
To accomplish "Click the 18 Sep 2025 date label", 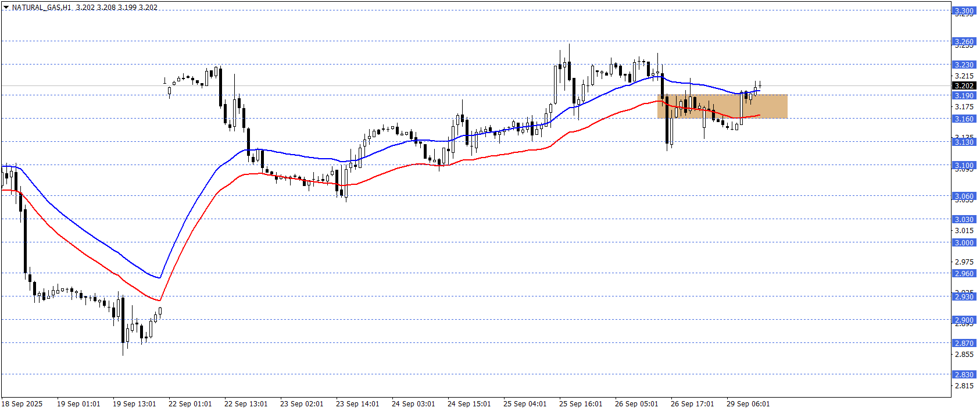I will tap(22, 404).
